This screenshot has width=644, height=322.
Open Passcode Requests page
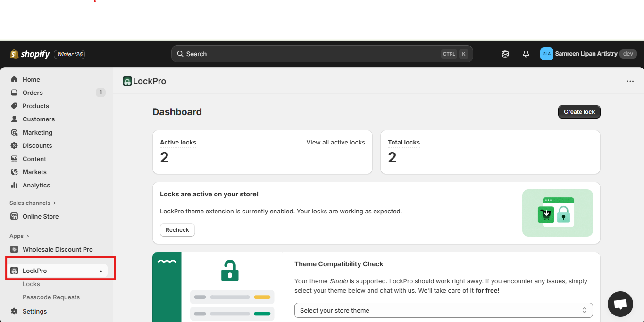coord(51,297)
